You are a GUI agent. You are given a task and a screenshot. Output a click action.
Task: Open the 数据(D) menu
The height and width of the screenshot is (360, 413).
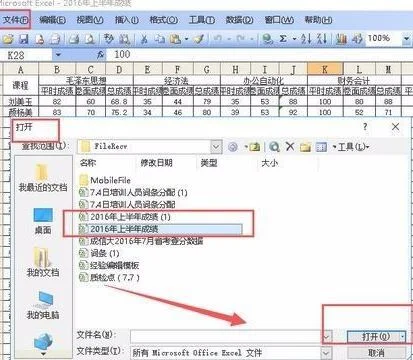239,20
